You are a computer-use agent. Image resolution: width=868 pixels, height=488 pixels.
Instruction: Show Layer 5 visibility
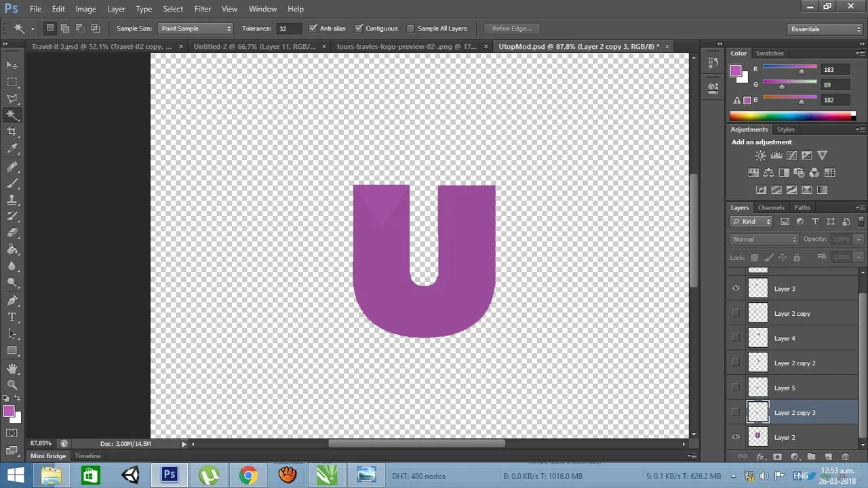736,388
